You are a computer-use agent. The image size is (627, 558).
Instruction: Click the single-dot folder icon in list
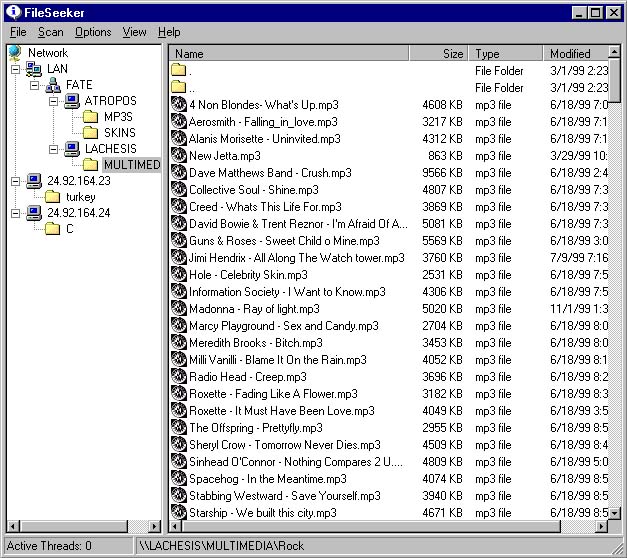pos(178,70)
